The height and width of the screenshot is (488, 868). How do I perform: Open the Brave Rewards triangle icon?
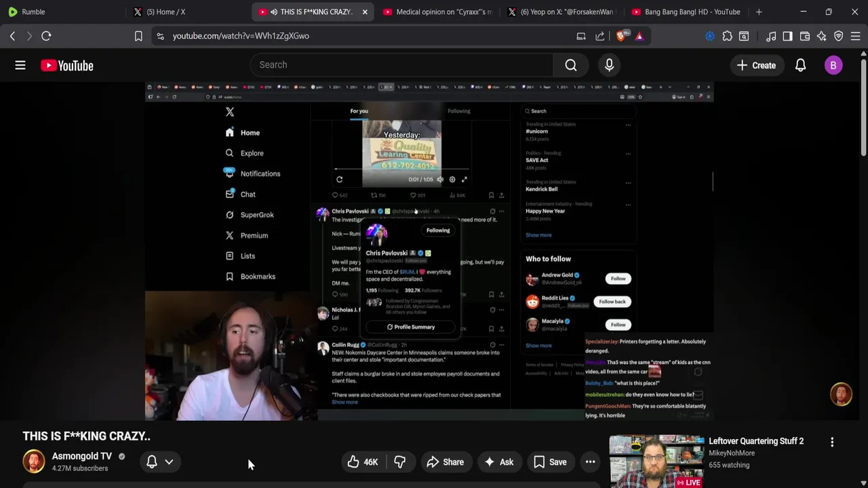point(639,36)
